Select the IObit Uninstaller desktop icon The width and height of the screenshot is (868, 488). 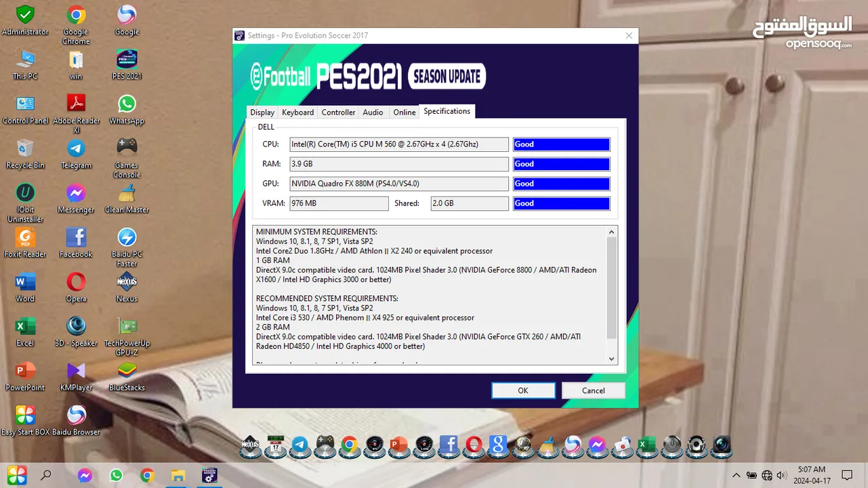tap(25, 203)
